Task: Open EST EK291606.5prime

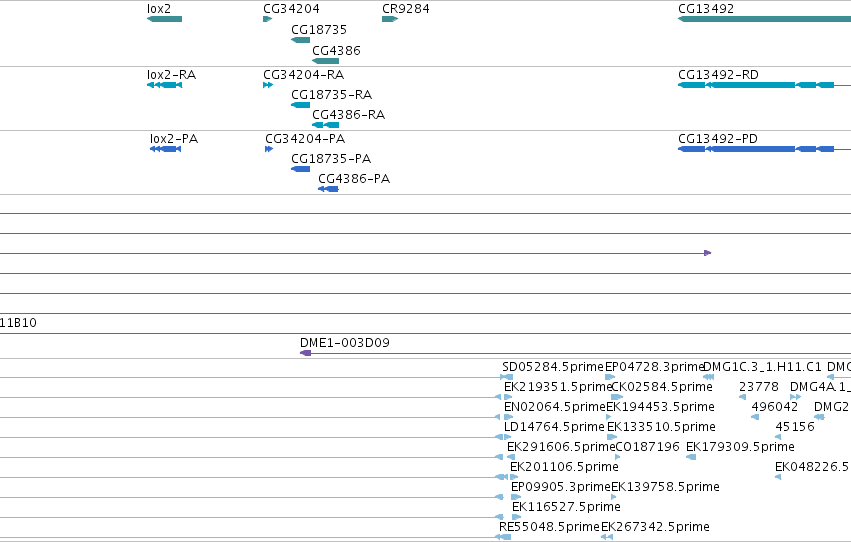Action: 561,447
